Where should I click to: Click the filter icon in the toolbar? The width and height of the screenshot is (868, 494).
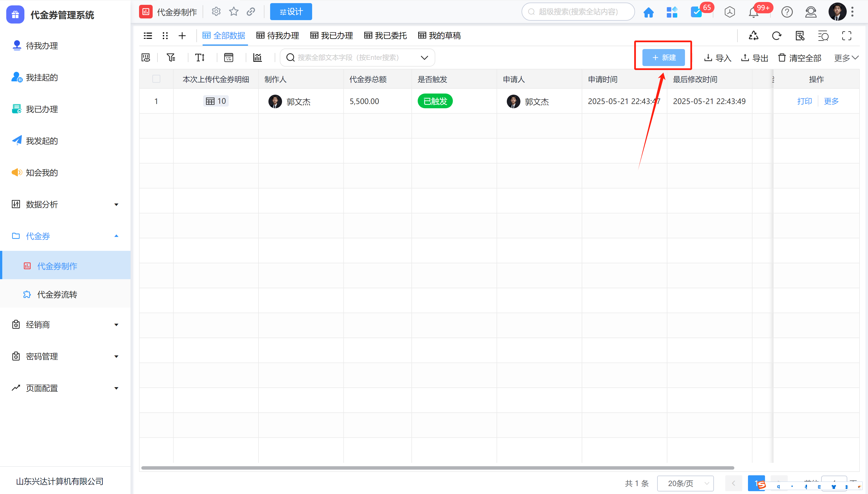click(x=171, y=57)
